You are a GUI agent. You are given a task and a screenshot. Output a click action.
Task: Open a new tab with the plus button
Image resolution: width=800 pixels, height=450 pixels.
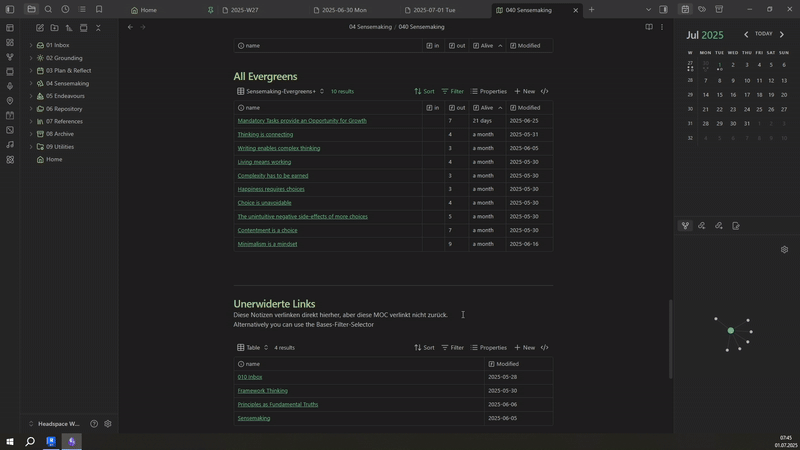(591, 10)
